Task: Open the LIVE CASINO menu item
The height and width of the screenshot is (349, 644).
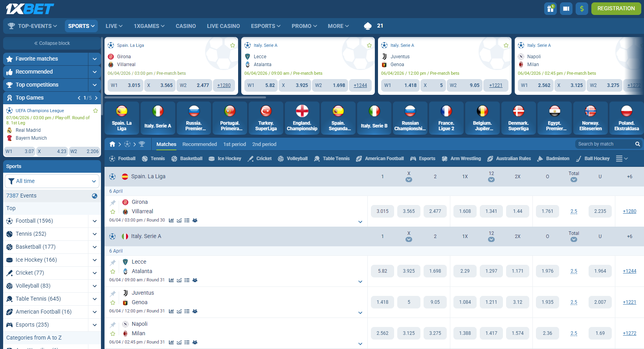Action: (x=224, y=26)
